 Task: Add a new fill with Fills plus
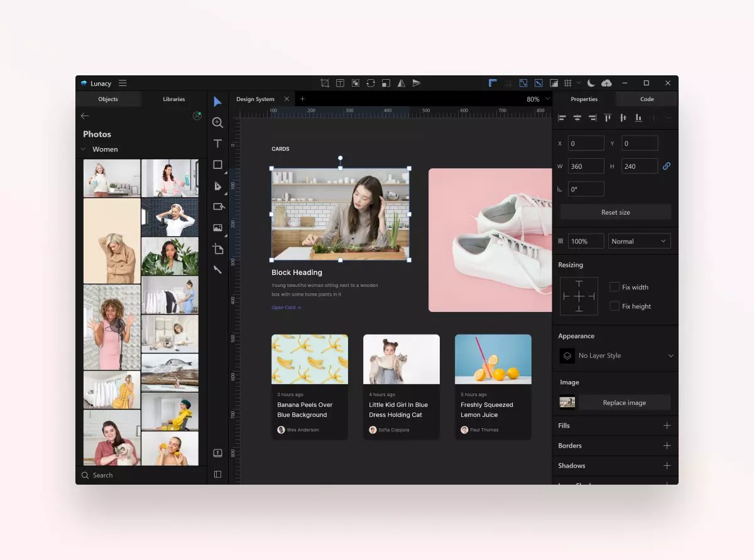[x=667, y=426]
